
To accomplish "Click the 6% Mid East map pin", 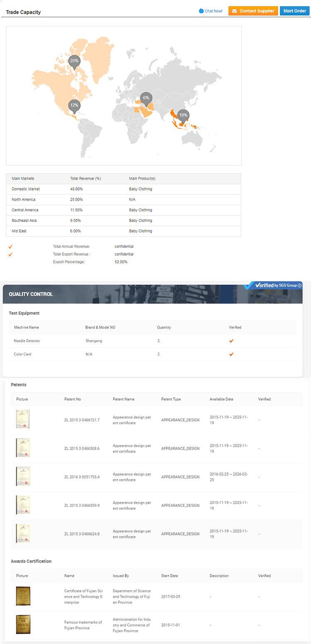I will [146, 98].
